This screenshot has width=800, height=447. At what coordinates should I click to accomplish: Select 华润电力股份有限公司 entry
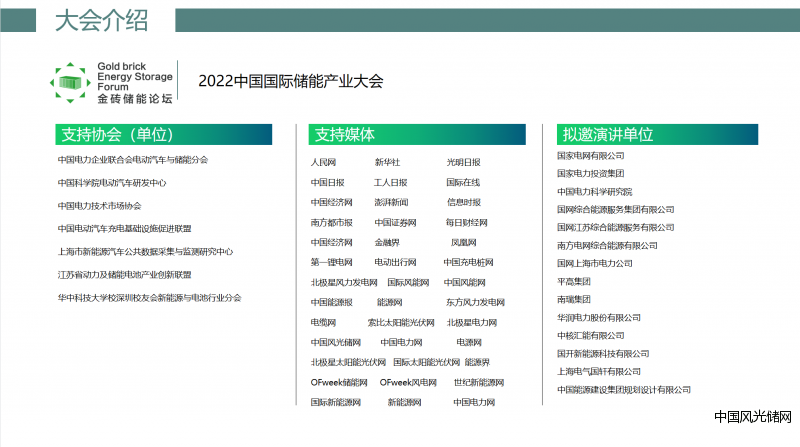pos(599,317)
